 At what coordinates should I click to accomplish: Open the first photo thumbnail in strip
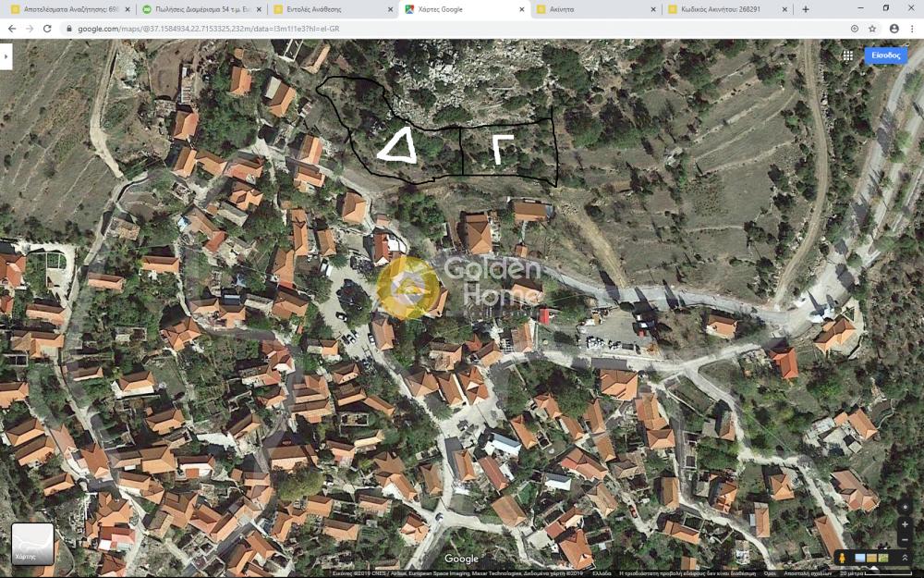point(860,559)
